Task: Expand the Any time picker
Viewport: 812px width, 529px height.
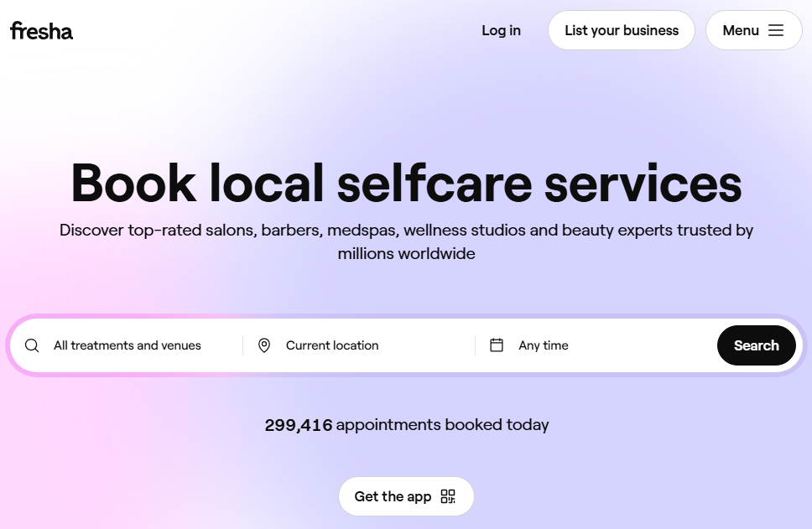Action: (544, 345)
